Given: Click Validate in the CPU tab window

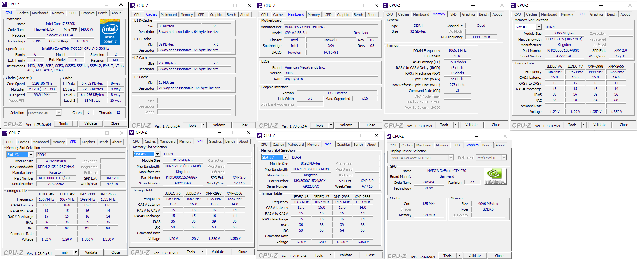Looking at the screenshot, I should [x=90, y=123].
